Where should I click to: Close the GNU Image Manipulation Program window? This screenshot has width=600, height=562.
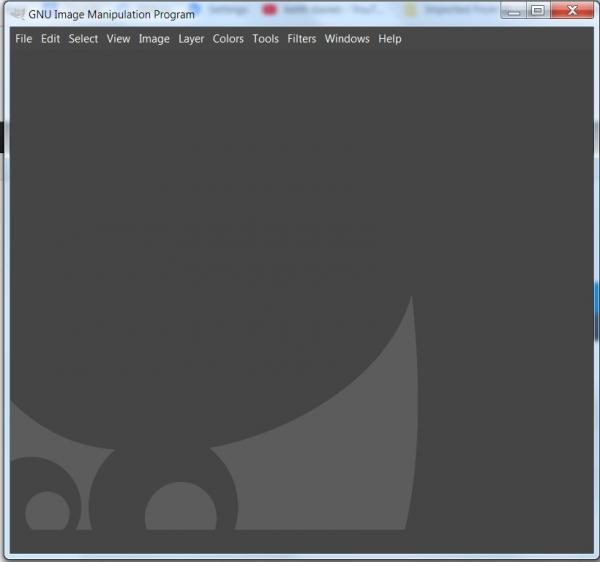[572, 10]
